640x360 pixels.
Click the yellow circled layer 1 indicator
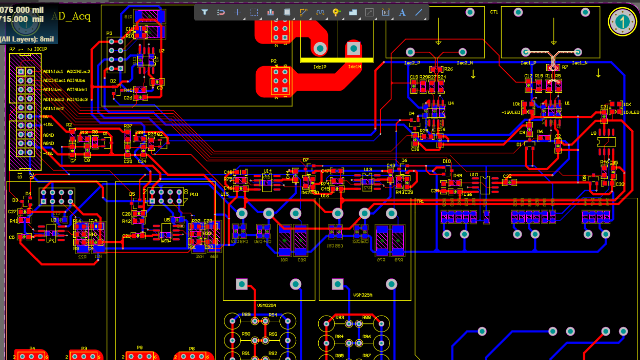[622, 21]
